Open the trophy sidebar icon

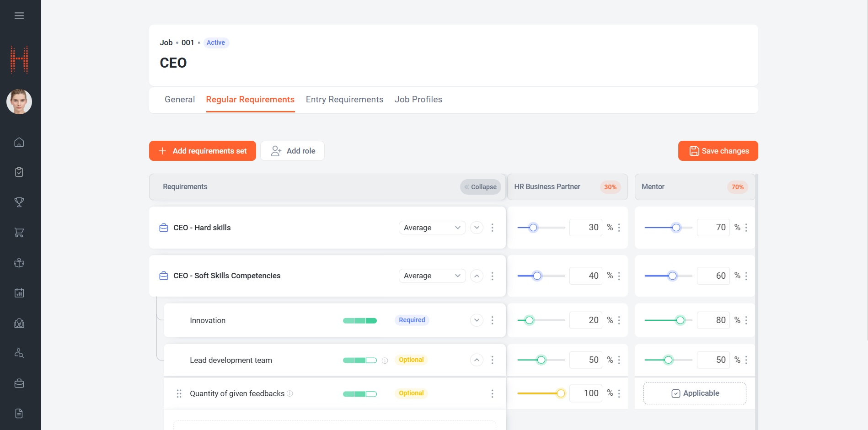point(19,202)
